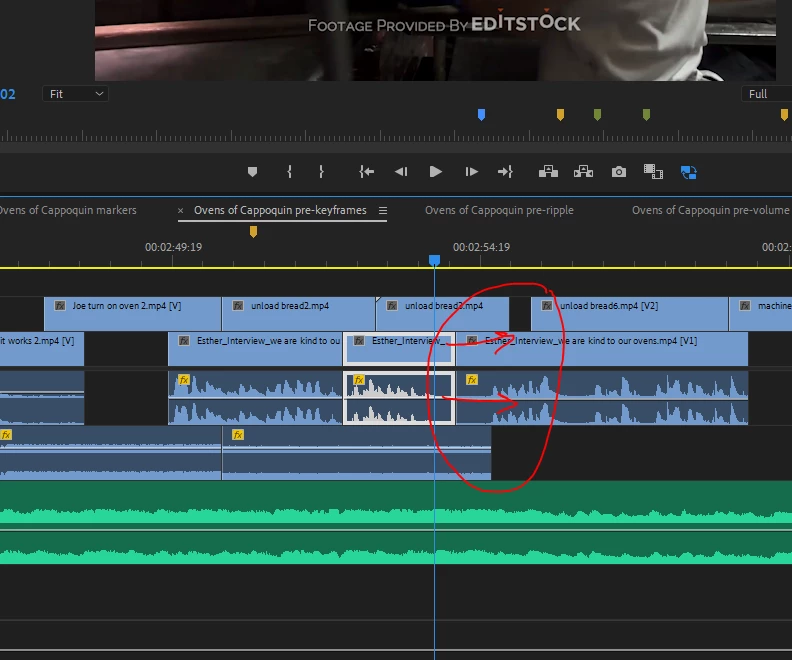This screenshot has width=792, height=660.
Task: Click the fx badge on Joe turn on oven 2.mp4
Action: coord(60,306)
